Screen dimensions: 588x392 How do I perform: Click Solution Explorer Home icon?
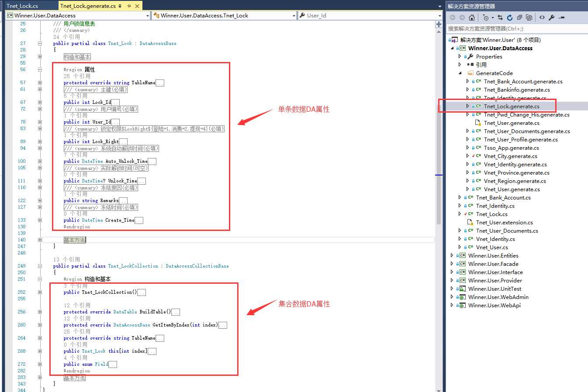pyautogui.click(x=472, y=17)
